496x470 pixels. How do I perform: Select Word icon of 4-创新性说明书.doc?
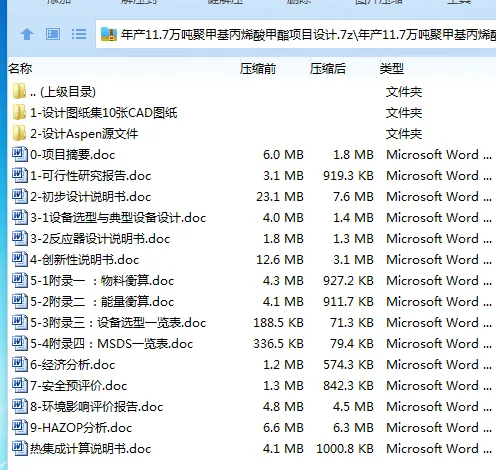click(20, 259)
